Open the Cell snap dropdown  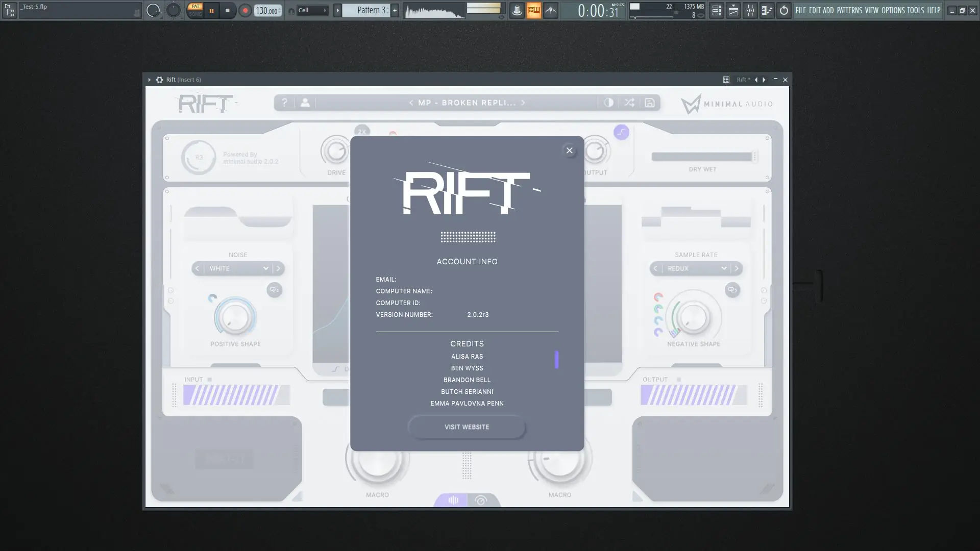point(311,10)
